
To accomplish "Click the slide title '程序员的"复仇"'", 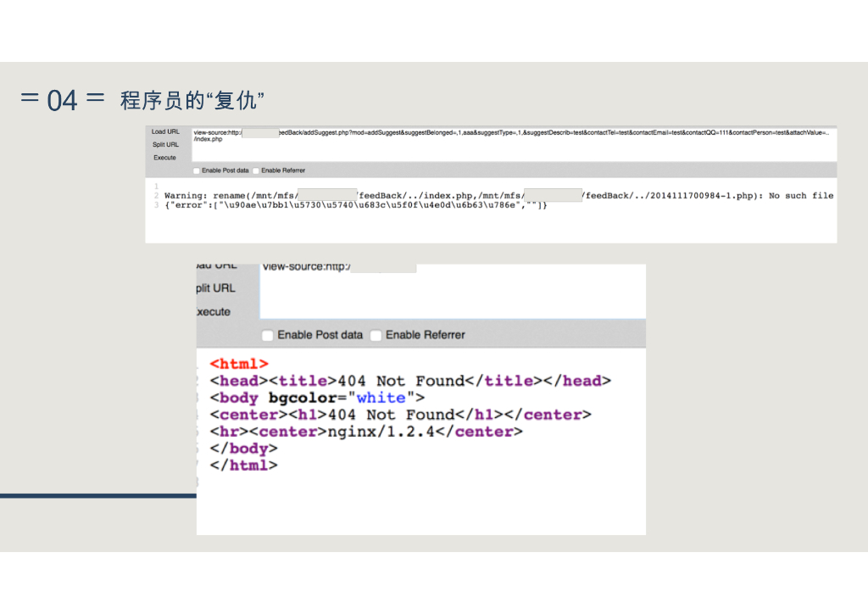I will (x=192, y=101).
